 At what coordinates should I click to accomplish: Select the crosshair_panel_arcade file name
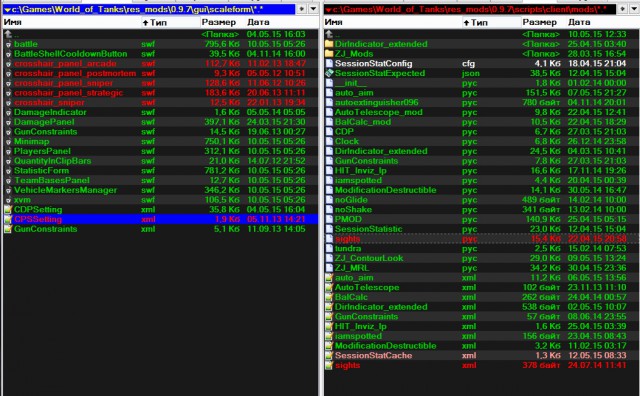pyautogui.click(x=65, y=64)
